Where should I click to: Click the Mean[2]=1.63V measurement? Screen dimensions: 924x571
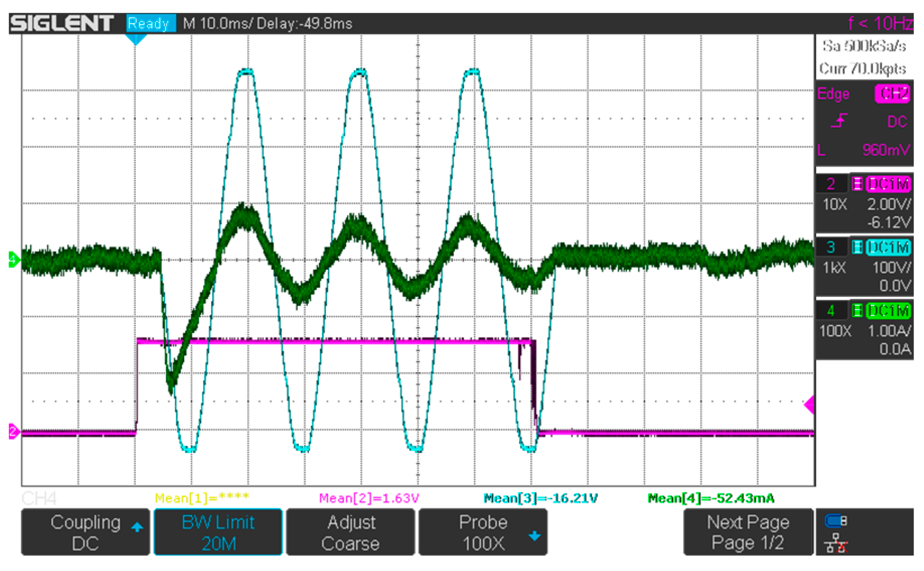tap(368, 498)
